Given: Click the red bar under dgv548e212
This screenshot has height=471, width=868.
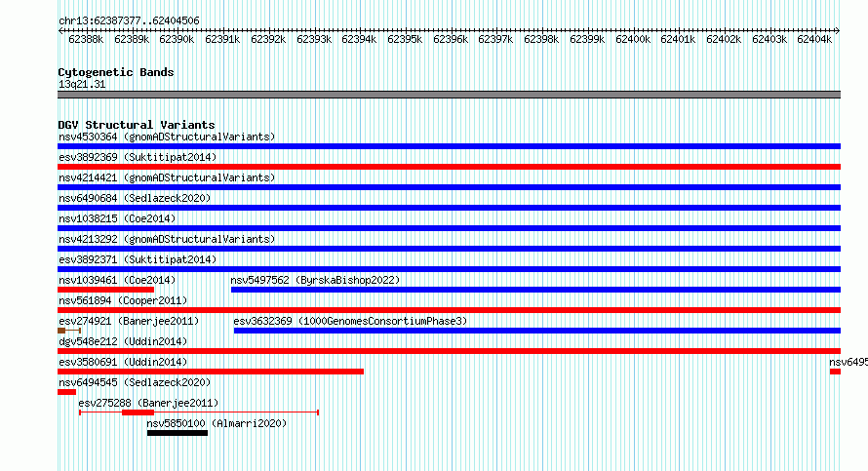Looking at the screenshot, I should (x=449, y=351).
